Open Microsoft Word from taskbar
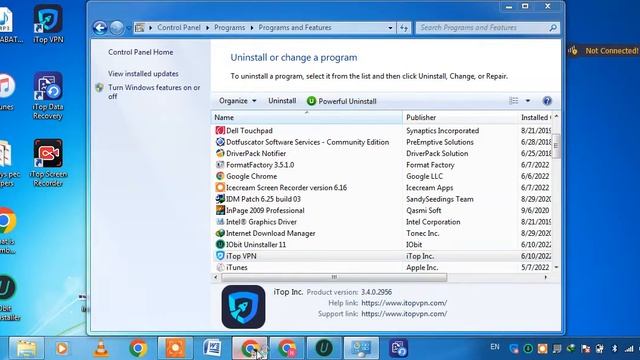This screenshot has height=360, width=640. click(x=212, y=348)
